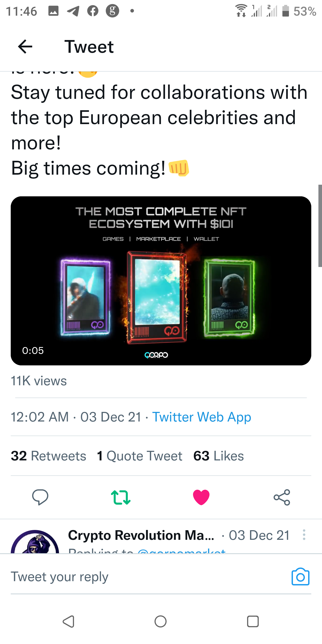
Task: View the 32 Retweets list
Action: (x=49, y=456)
